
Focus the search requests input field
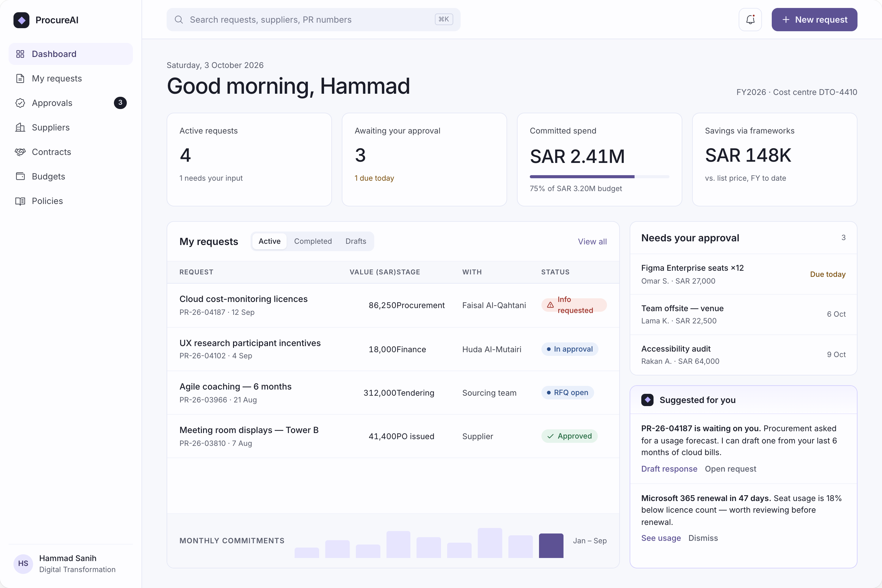[x=314, y=20]
